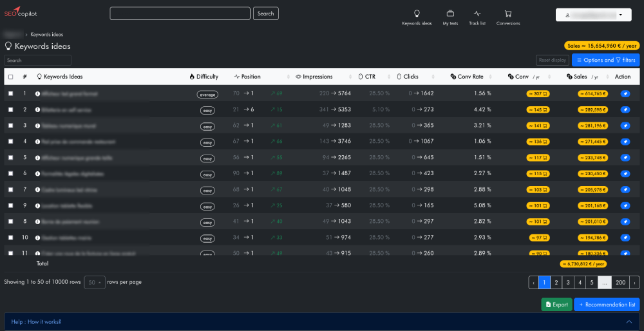Open Options and filters
This screenshot has width=644, height=331.
(605, 60)
